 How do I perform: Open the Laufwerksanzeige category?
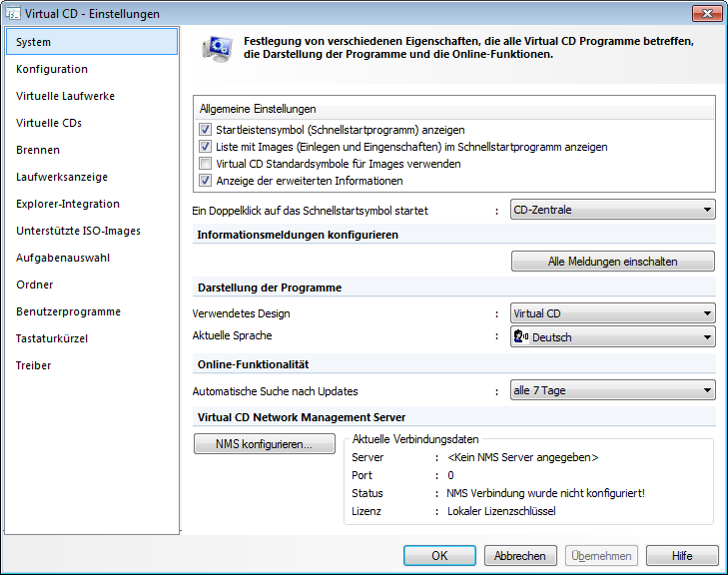[x=92, y=177]
